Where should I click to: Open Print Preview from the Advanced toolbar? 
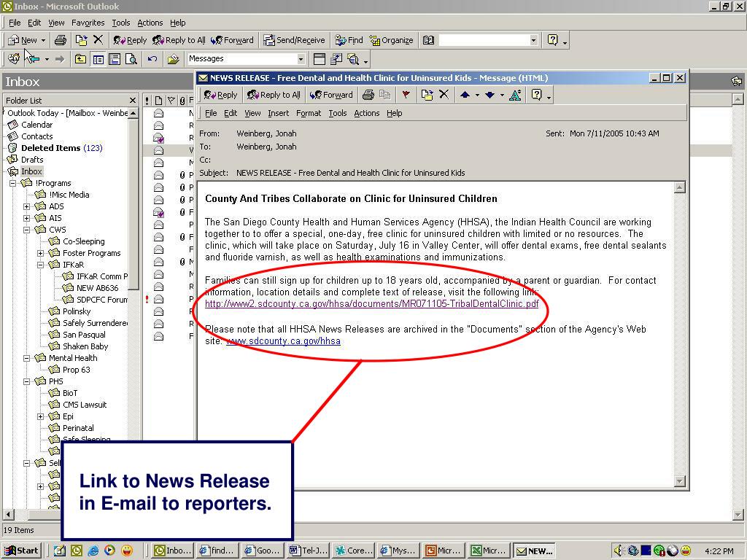[131, 59]
